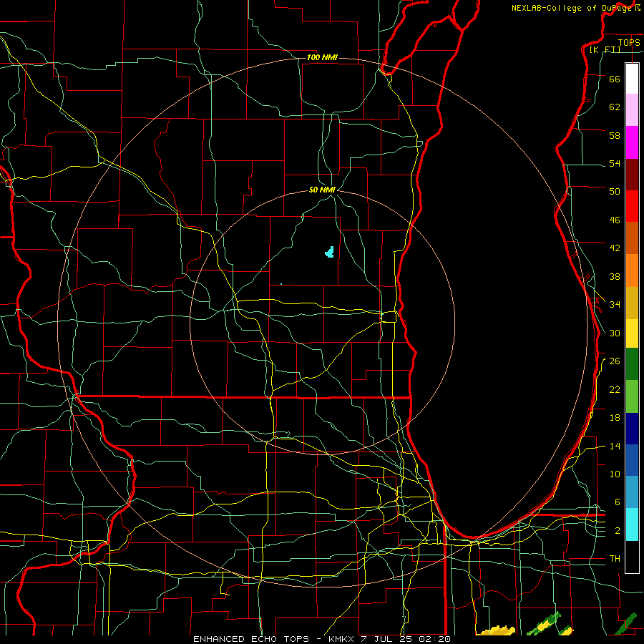This screenshot has height=644, width=644.
Task: Click the "100 NMI" range ring label
Action: [x=322, y=57]
